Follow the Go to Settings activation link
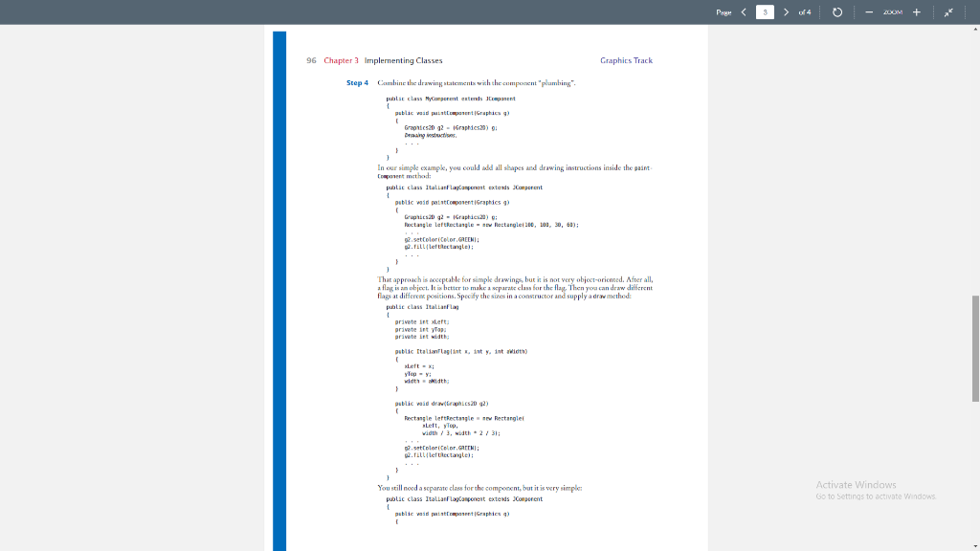Viewport: 980px width, 551px height. tap(874, 496)
